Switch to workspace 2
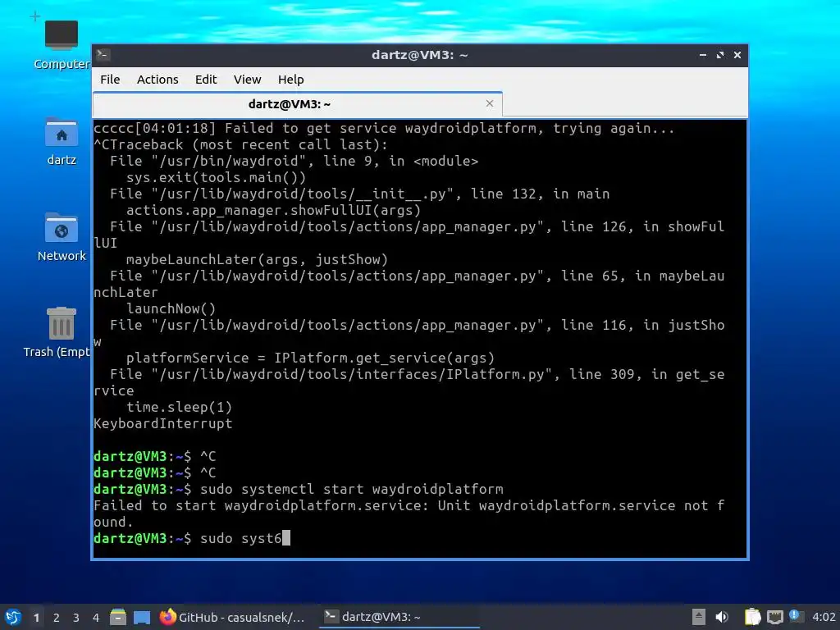The height and width of the screenshot is (630, 840). 57,618
